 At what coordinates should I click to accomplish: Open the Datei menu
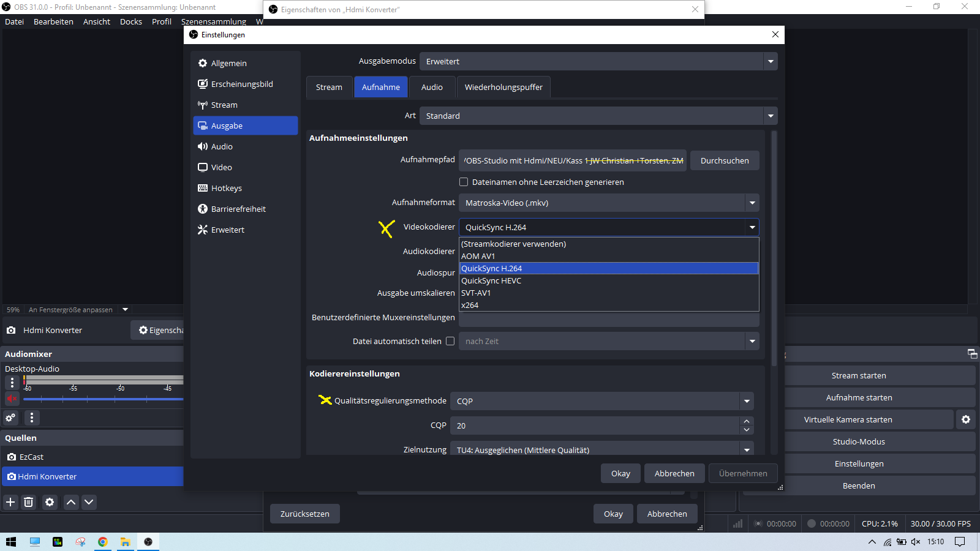coord(15,21)
